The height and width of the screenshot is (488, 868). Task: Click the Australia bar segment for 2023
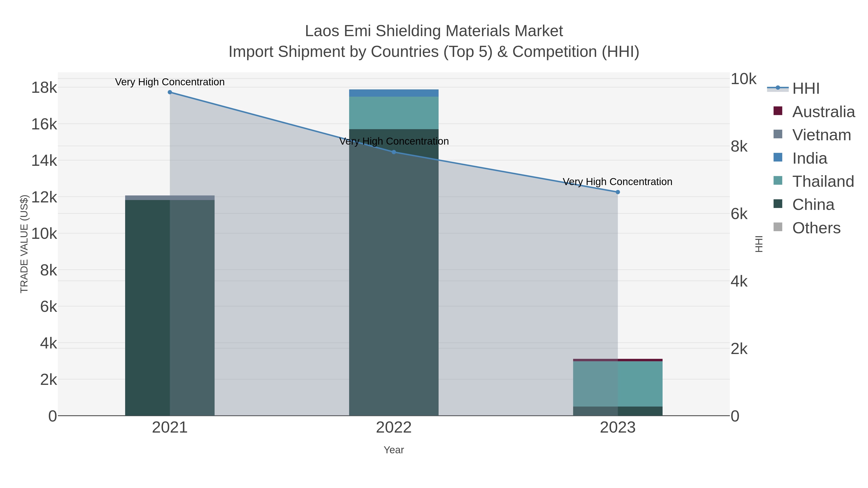pyautogui.click(x=618, y=360)
